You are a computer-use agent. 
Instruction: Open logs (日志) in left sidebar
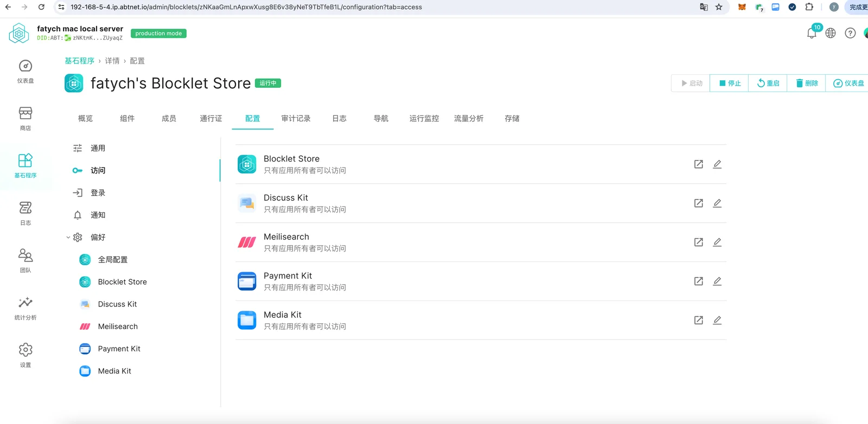25,213
